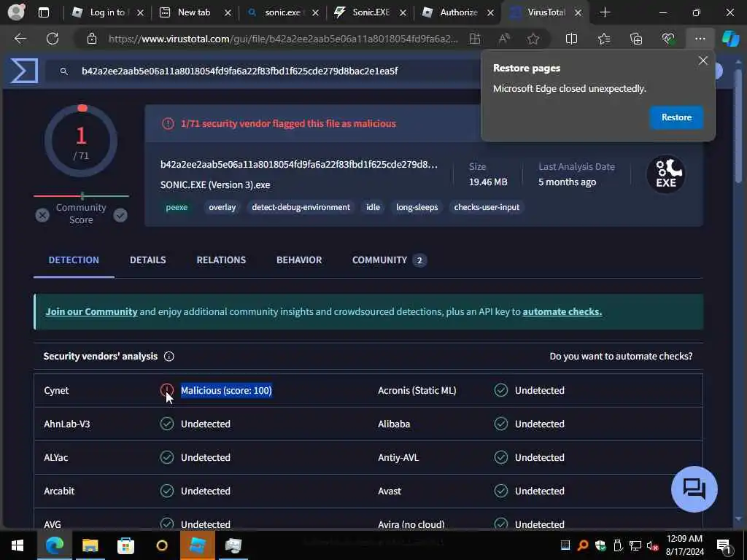This screenshot has height=560, width=747.
Task: Click the SONIC.EXE (Version 3).exe filename
Action: [215, 184]
